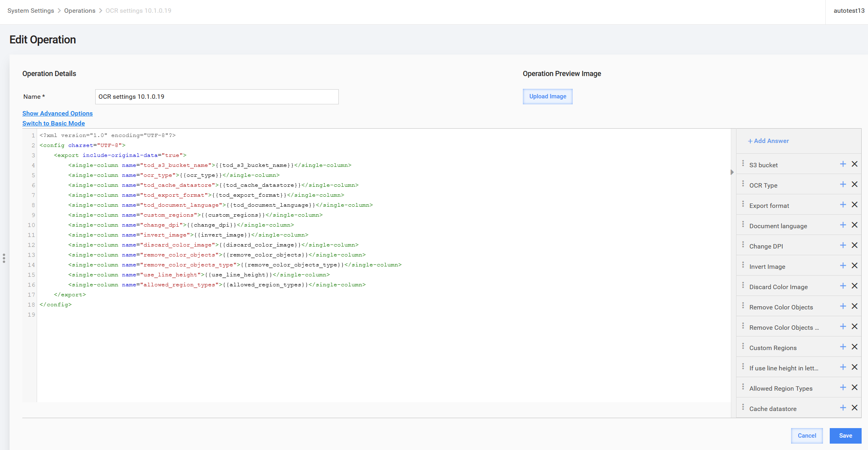The width and height of the screenshot is (868, 450).
Task: Delete the Allowed Region Types answer
Action: [854, 387]
